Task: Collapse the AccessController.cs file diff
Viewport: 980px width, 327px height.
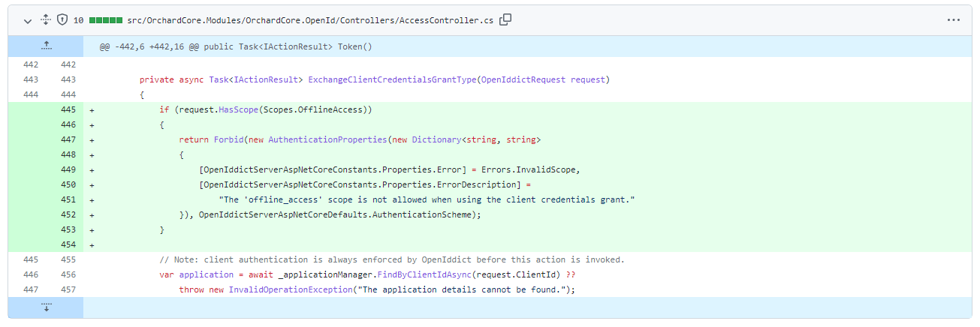Action: click(28, 20)
